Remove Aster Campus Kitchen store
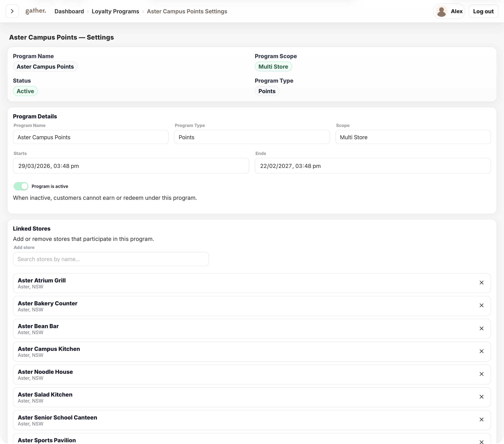 [x=481, y=351]
